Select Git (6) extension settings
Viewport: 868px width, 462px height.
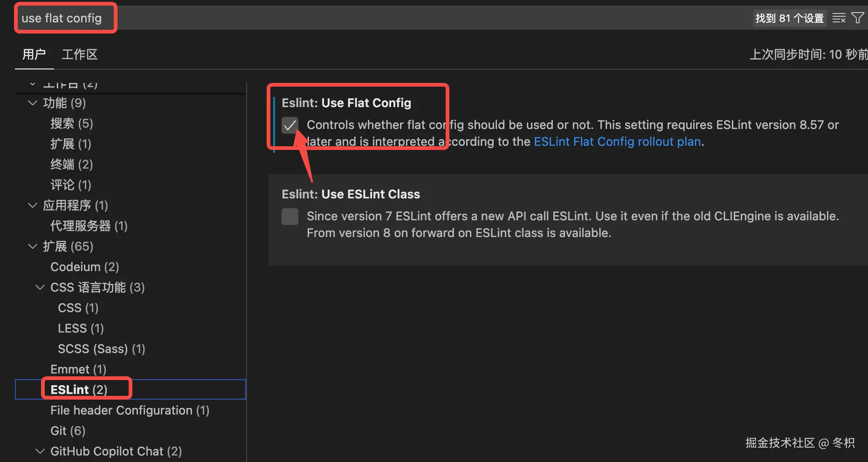(x=68, y=431)
